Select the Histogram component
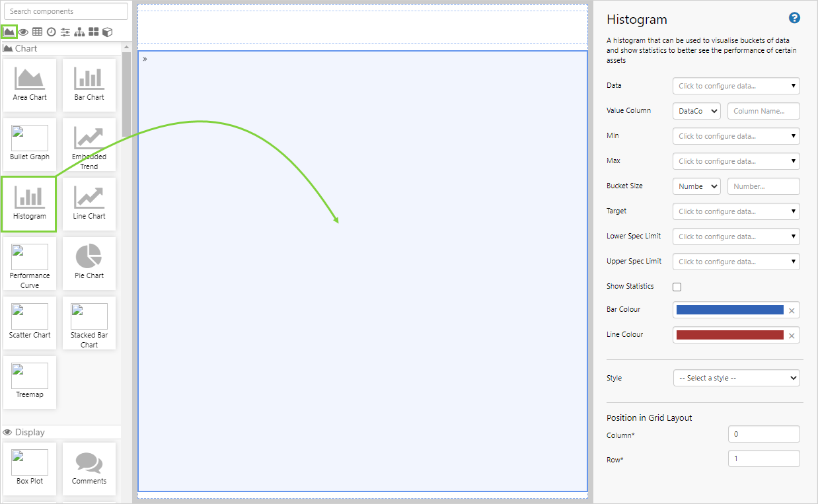The image size is (818, 504). click(29, 204)
